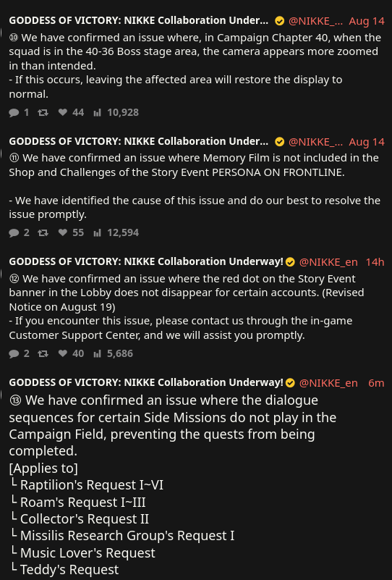The width and height of the screenshot is (392, 580).
Task: Like the post with 55 likes
Action: coord(63,232)
